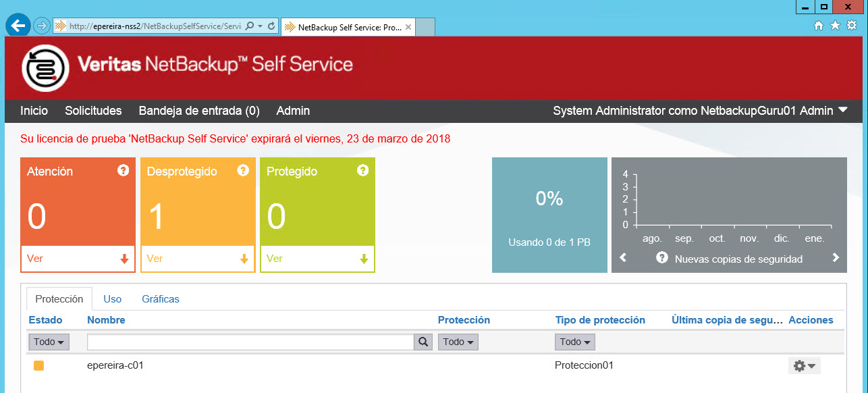Open help icon on Protegido tile
Screen dimensions: 868x393
click(x=362, y=170)
